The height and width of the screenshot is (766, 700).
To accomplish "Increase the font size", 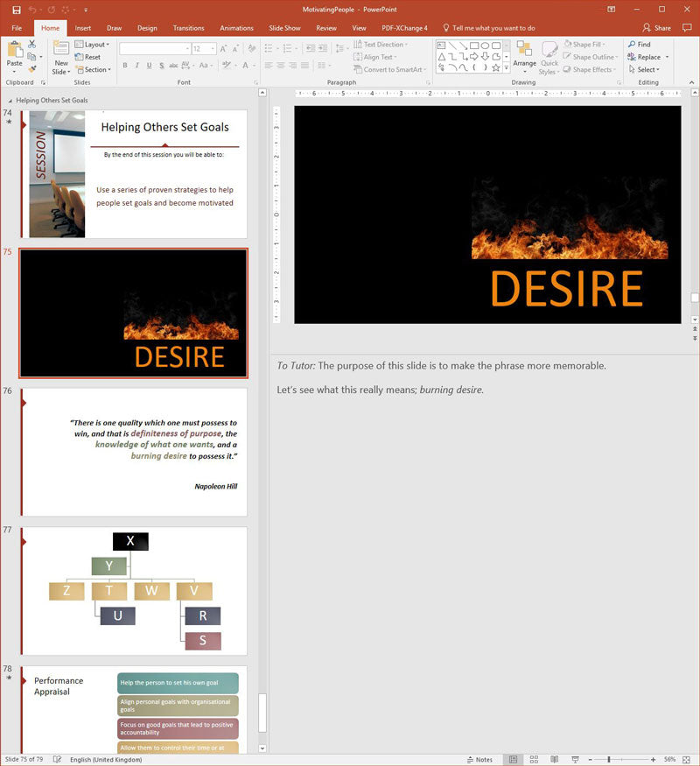I will [x=223, y=49].
